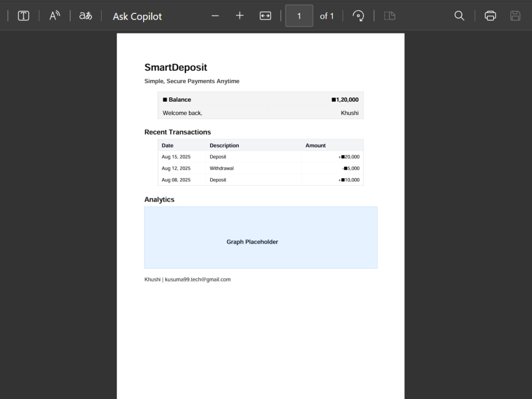Click the 'Welcome back,' text
Screen dimensions: 532x399
182,113
